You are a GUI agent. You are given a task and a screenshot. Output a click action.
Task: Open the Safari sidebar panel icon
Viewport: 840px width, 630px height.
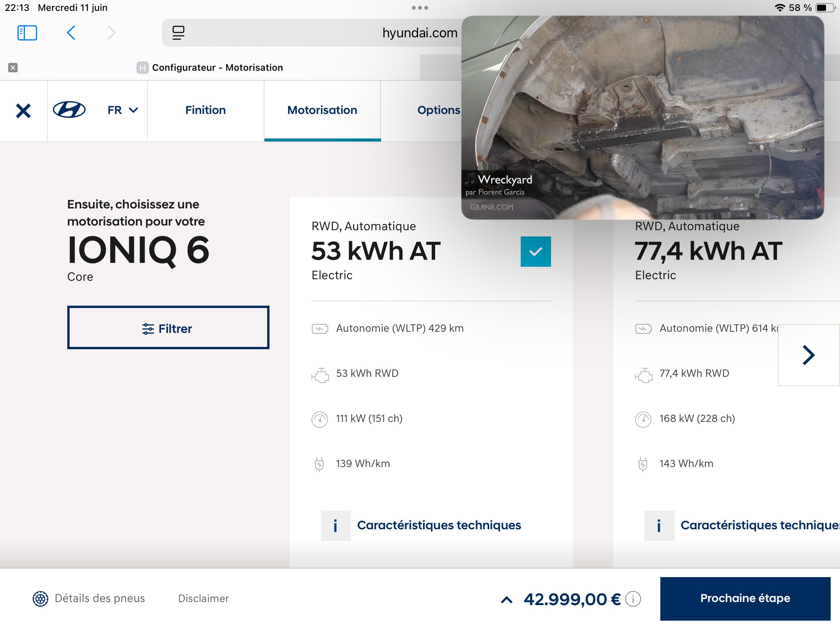(x=27, y=33)
